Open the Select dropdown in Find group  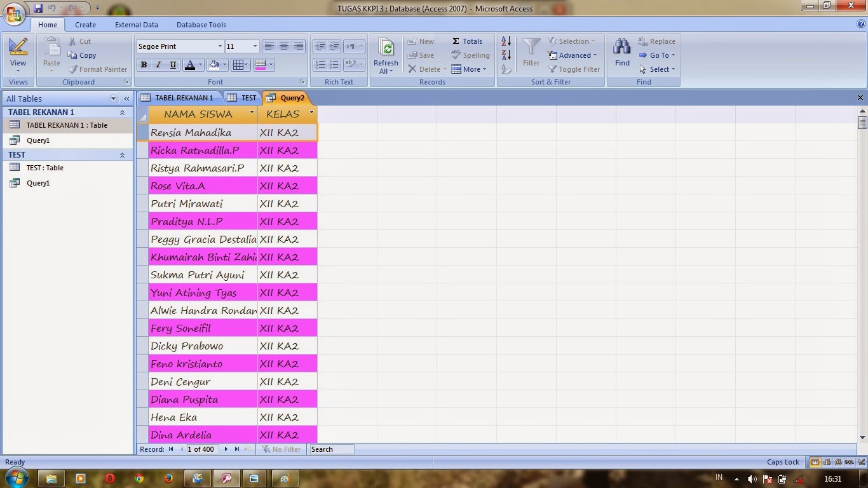pos(657,69)
